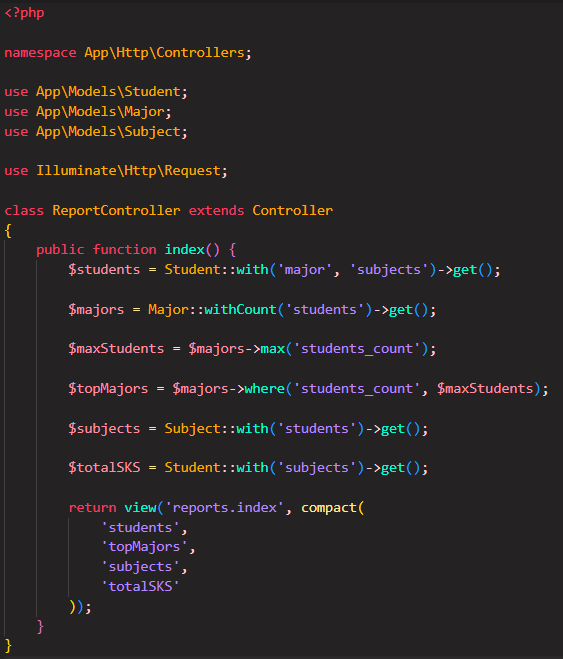Screen dimensions: 563x659
Task: Click the 'extends' keyword
Action: coord(216,210)
